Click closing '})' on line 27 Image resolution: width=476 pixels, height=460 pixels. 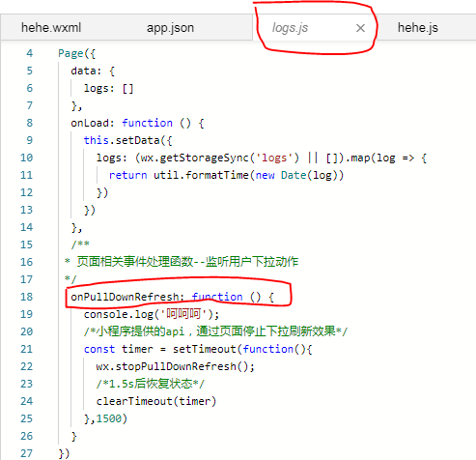64,453
